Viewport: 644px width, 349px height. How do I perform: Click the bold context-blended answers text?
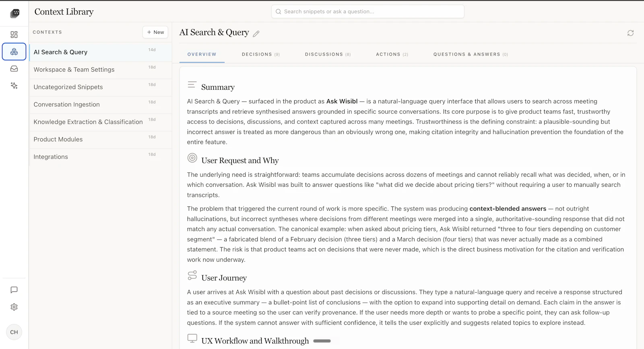click(x=508, y=209)
